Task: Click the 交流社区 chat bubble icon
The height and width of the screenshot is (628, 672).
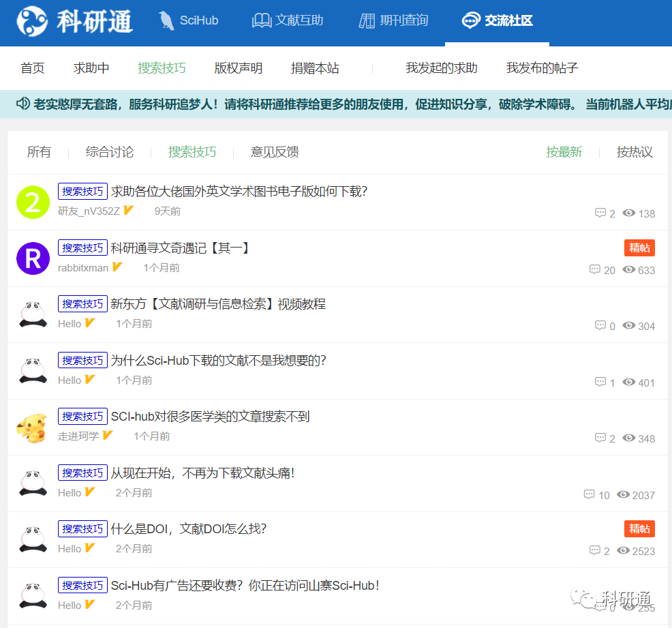Action: [470, 20]
